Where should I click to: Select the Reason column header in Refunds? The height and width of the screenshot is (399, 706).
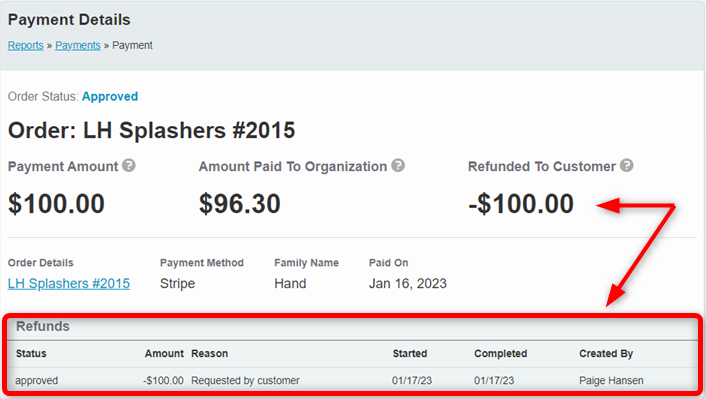point(209,354)
